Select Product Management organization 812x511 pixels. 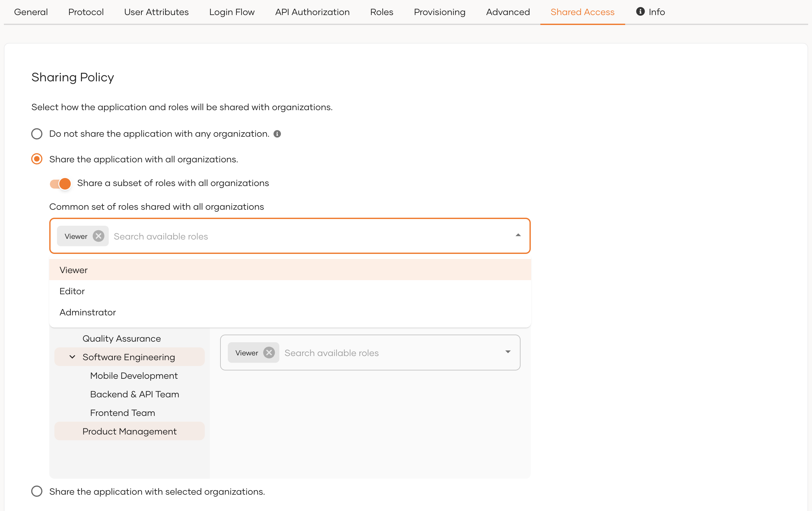point(129,431)
